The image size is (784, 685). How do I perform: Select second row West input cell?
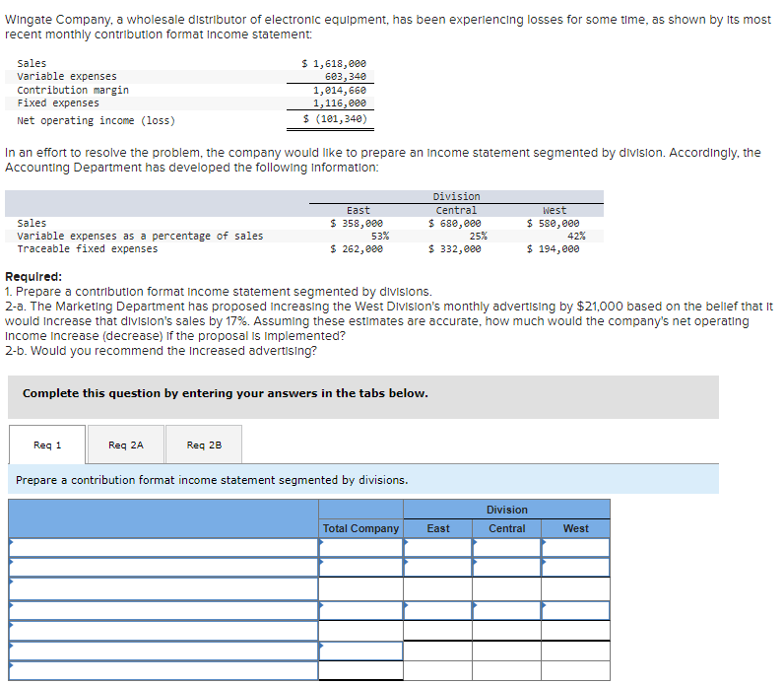[575, 568]
